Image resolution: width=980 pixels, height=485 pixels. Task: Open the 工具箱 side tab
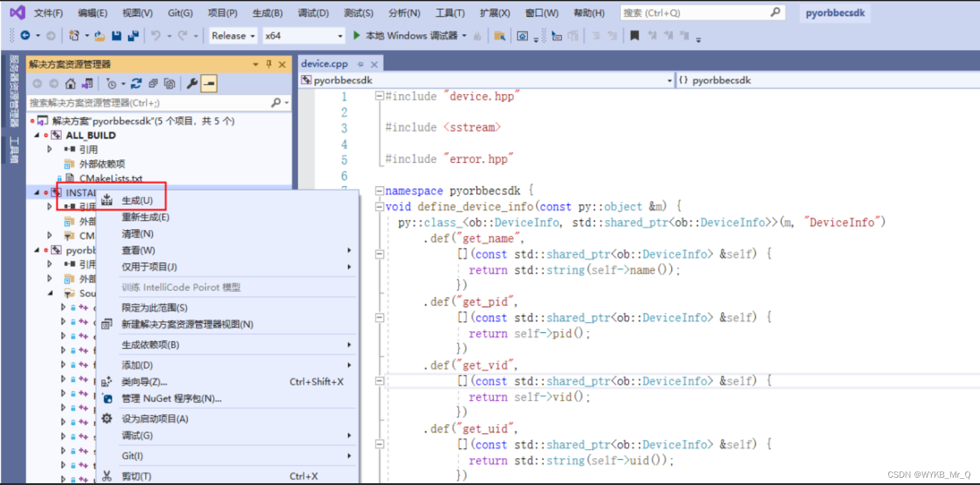pyautogui.click(x=14, y=150)
